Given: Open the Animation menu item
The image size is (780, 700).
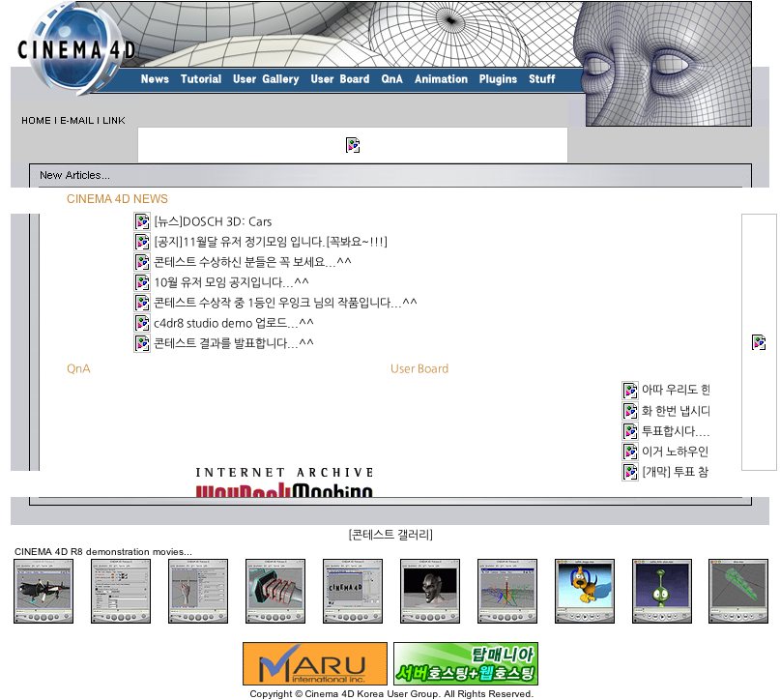Looking at the screenshot, I should pyautogui.click(x=442, y=79).
